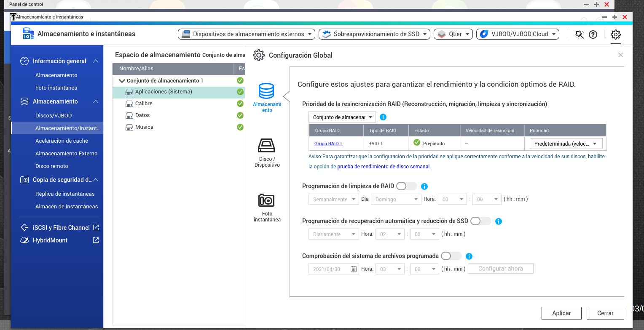
Task: Select the Foto instantánea camera icon
Action: (267, 200)
